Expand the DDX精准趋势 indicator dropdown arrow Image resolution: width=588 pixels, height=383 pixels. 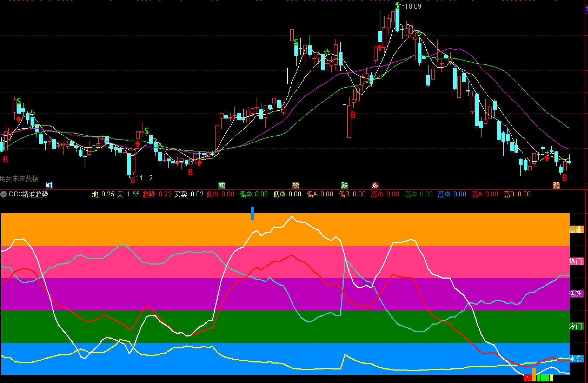[4, 194]
